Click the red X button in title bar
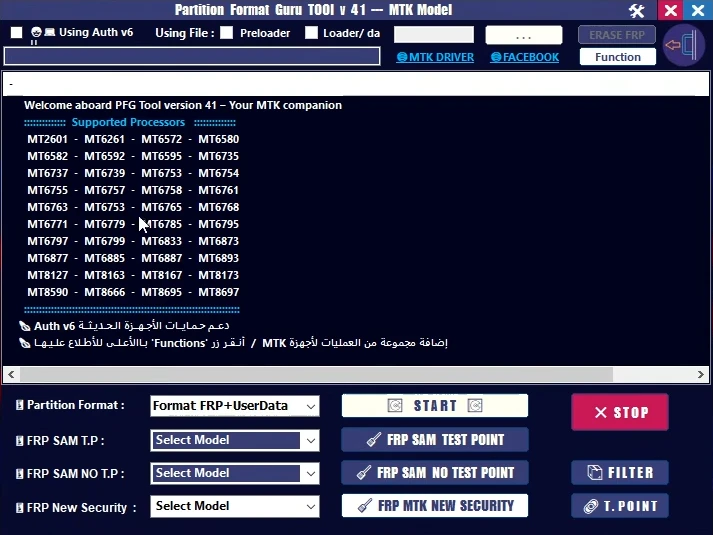Image resolution: width=713 pixels, height=535 pixels. 671,10
